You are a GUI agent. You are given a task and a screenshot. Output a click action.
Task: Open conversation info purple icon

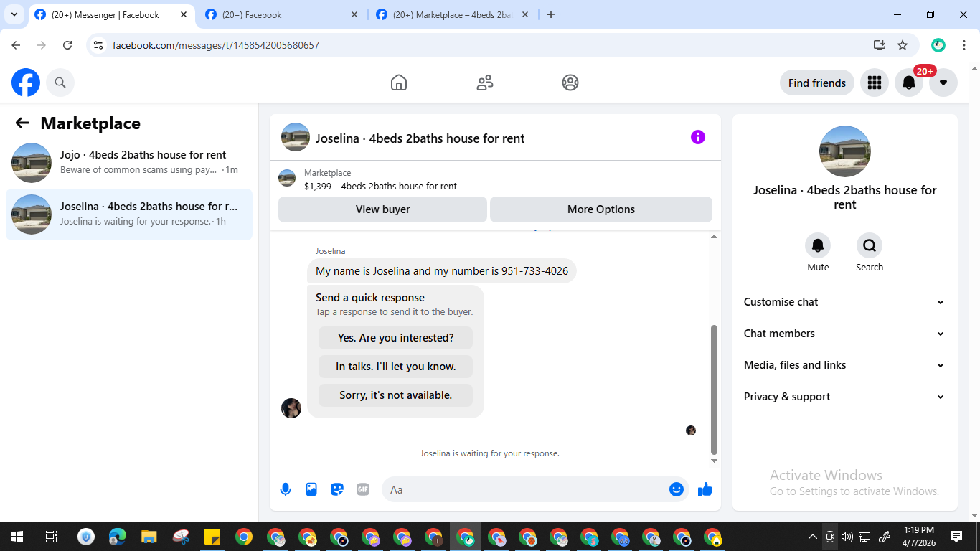(698, 137)
